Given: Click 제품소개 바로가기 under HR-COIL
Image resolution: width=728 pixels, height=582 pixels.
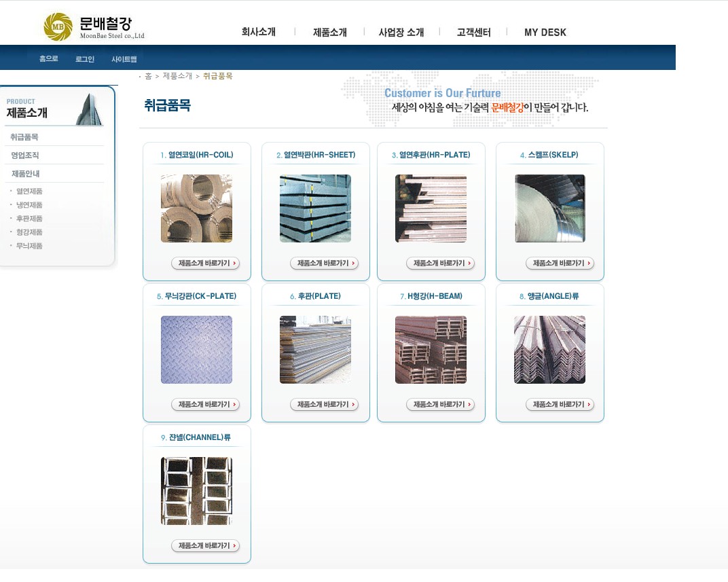Looking at the screenshot, I should 205,263.
